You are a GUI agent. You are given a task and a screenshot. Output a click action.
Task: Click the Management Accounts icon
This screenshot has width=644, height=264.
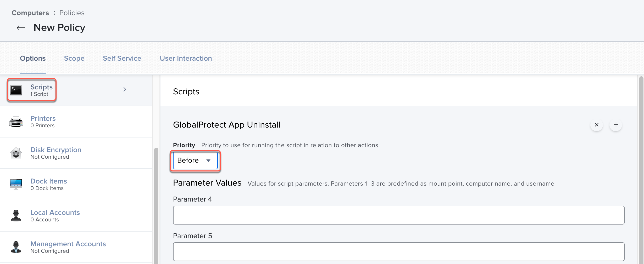[x=16, y=247]
